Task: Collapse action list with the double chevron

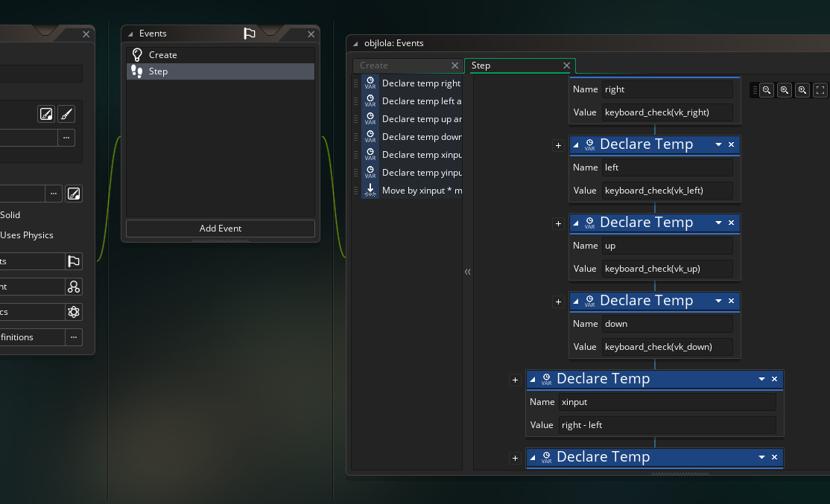Action: pyautogui.click(x=467, y=272)
